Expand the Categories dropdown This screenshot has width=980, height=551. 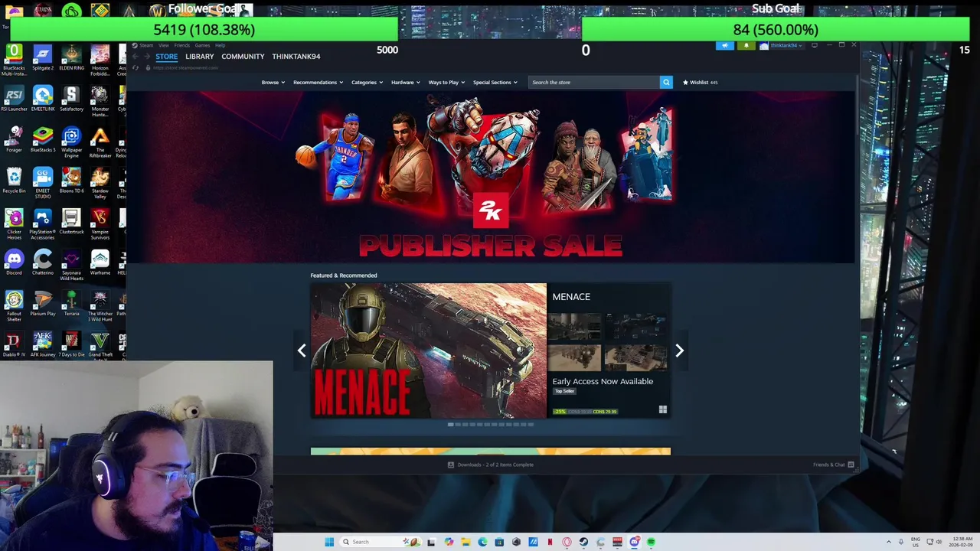pos(367,82)
